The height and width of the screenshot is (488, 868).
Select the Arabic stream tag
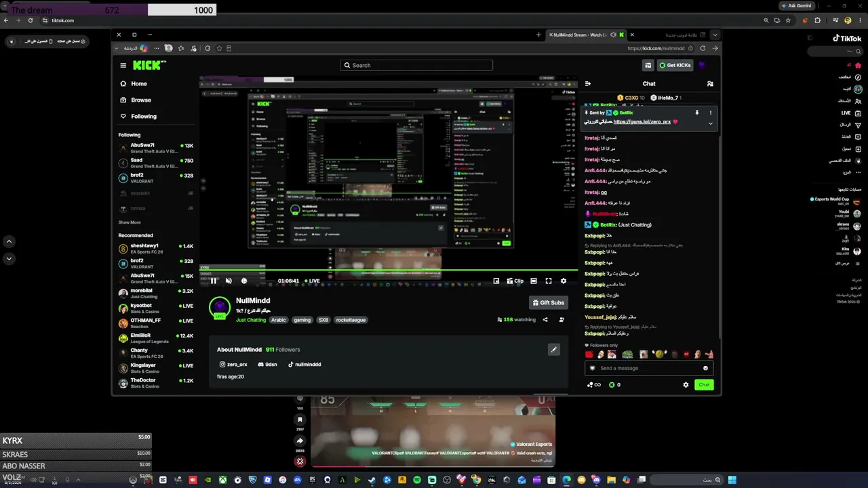pyautogui.click(x=279, y=320)
